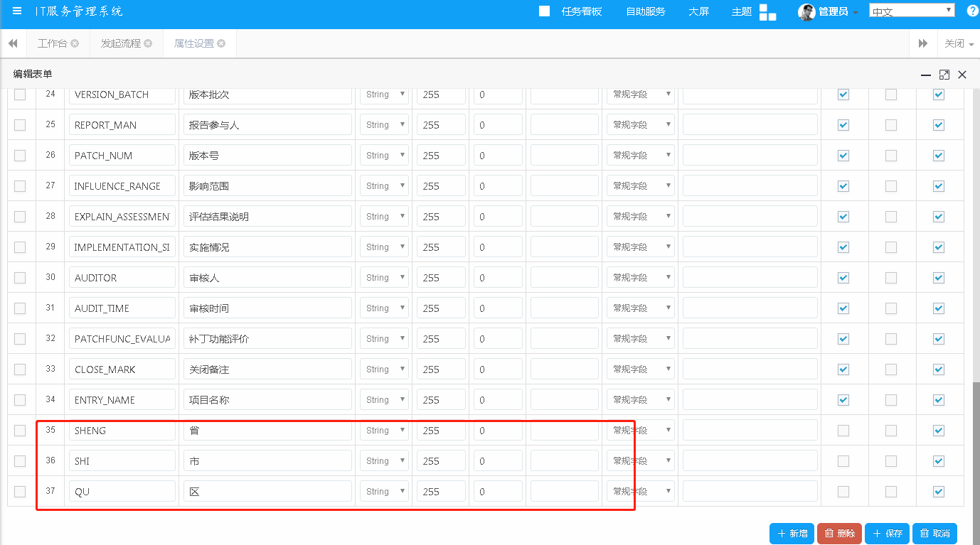
Task: Select row 30 AUDITOR checkbox
Action: (x=20, y=278)
